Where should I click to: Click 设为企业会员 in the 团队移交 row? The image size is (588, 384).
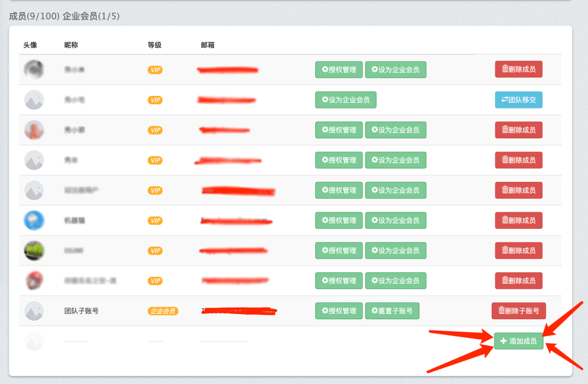346,100
